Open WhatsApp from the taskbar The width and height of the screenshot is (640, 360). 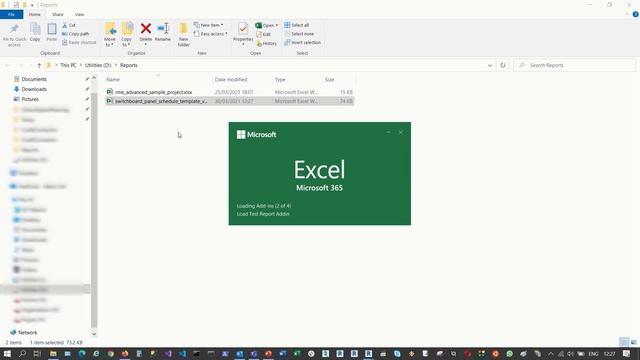(x=509, y=353)
